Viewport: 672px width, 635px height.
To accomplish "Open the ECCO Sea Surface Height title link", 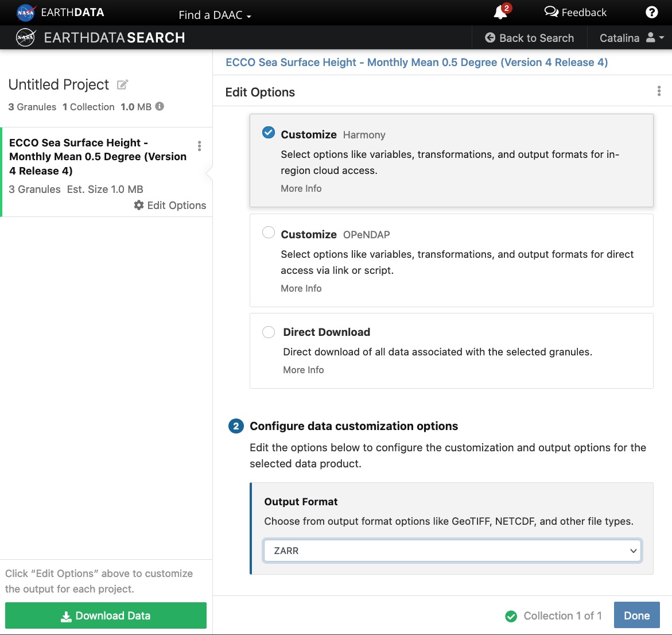I will point(416,62).
